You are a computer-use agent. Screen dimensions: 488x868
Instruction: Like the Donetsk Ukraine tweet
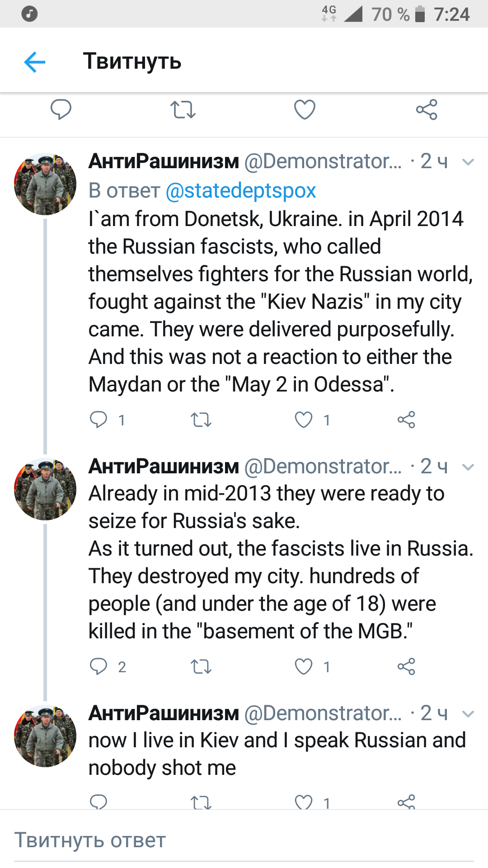tap(304, 420)
